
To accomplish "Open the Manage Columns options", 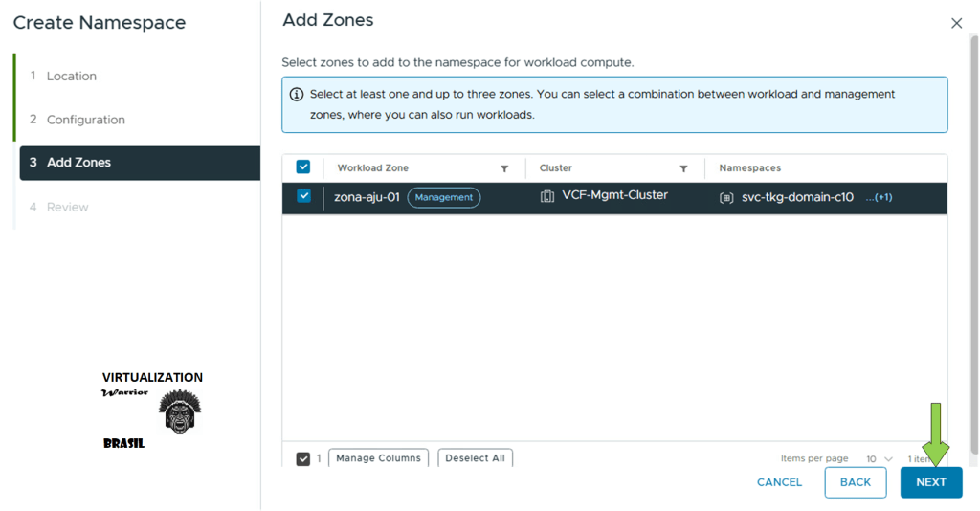I will pyautogui.click(x=378, y=458).
